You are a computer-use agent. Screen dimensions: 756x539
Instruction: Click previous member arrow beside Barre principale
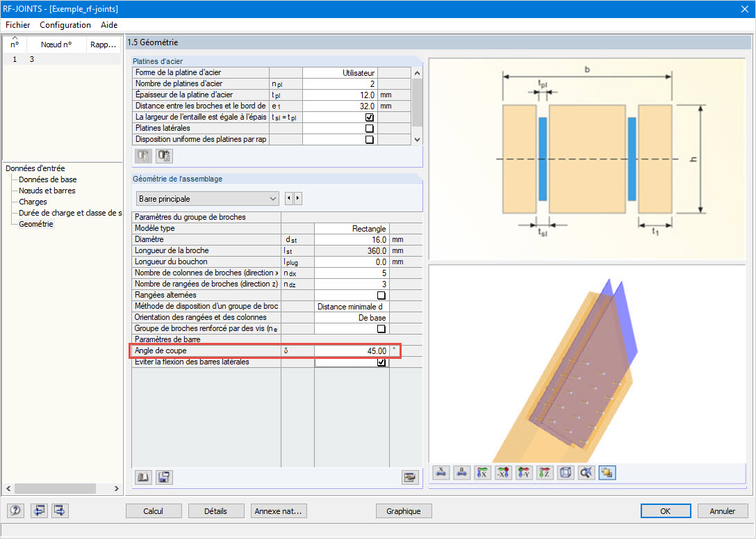pyautogui.click(x=289, y=198)
